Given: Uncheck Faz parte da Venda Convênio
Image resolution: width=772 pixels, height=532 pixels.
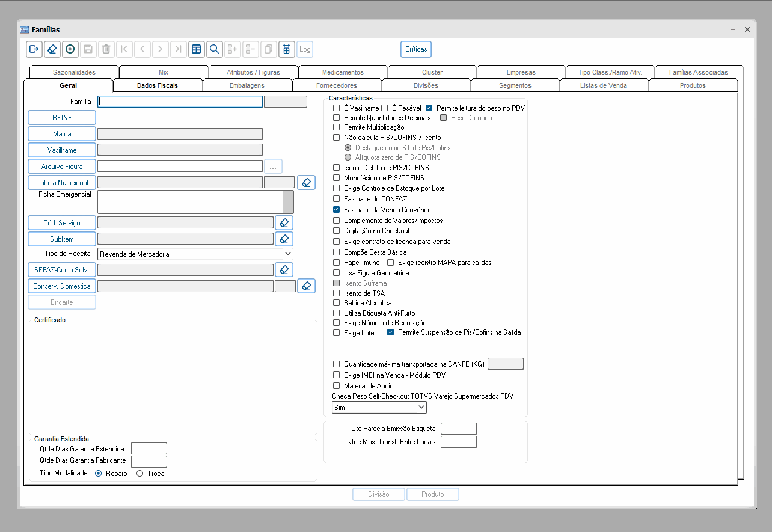Looking at the screenshot, I should pos(337,210).
